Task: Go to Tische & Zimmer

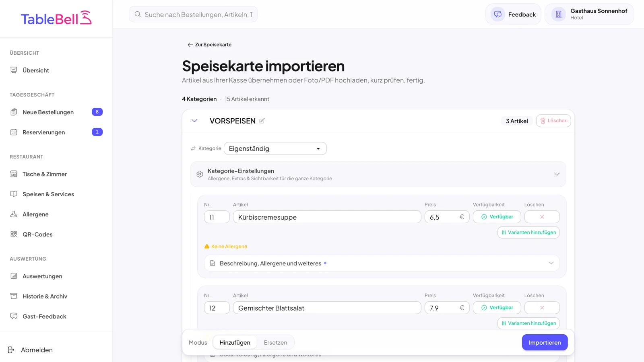Action: coord(56,174)
